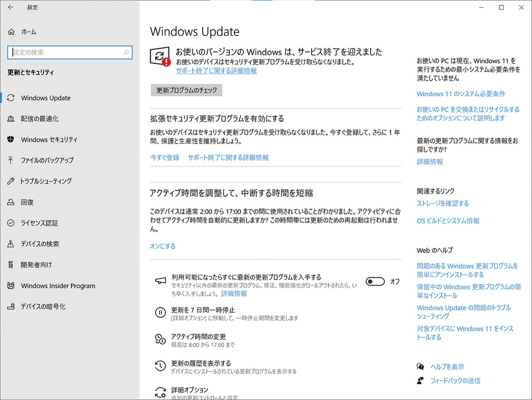Click the clock icon for アクティブ時間の変更
The width and height of the screenshot is (532, 400).
tap(160, 340)
